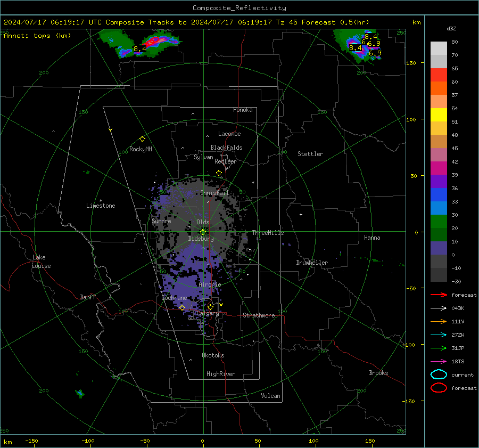This screenshot has height=448, width=479.
Task: Pick the orange 57-60 dBZ swatch
Action: coord(439,88)
